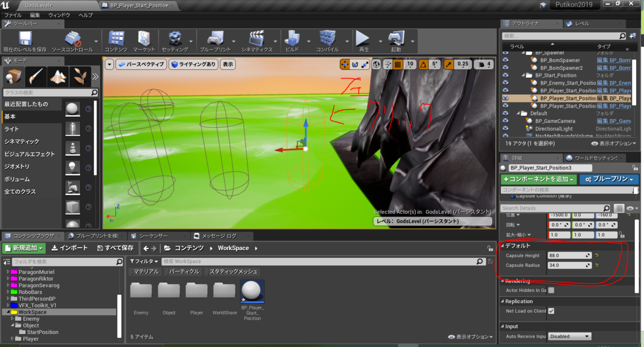Select the Paint mode brush icon

(36, 77)
